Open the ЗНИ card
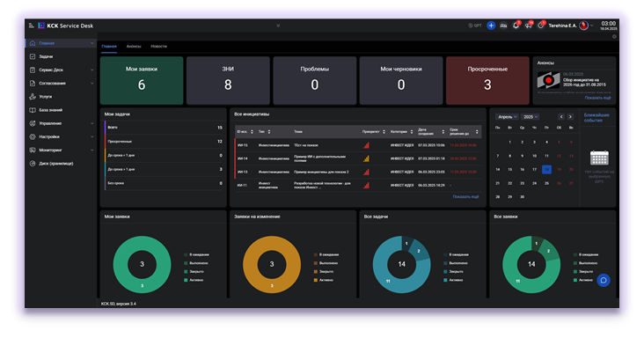This screenshot has width=644, height=338. (x=228, y=80)
